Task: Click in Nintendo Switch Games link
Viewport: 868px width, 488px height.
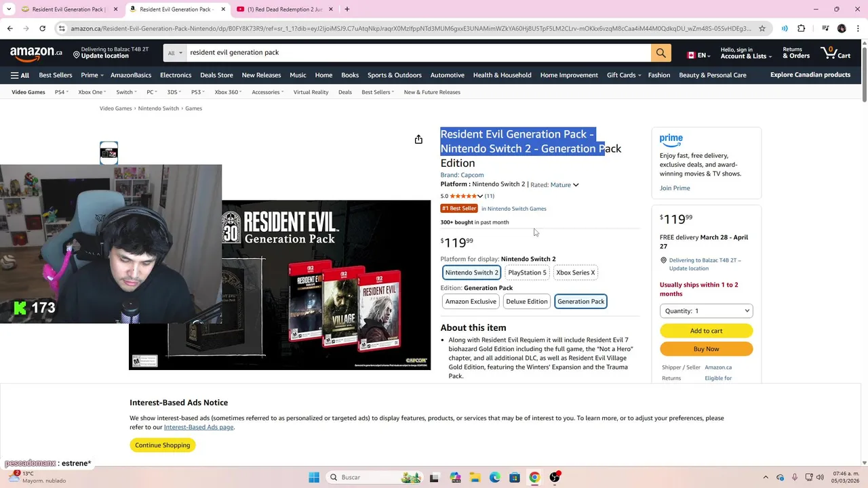Action: [514, 209]
